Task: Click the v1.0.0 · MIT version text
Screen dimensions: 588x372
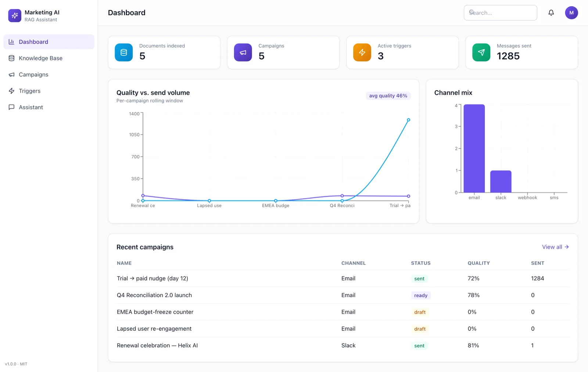Action: coord(16,364)
